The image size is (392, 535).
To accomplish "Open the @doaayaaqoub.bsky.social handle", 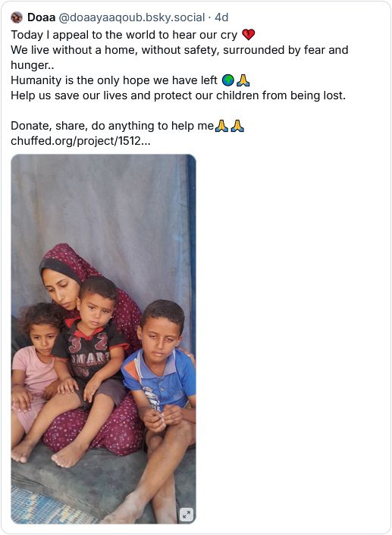I will (132, 17).
